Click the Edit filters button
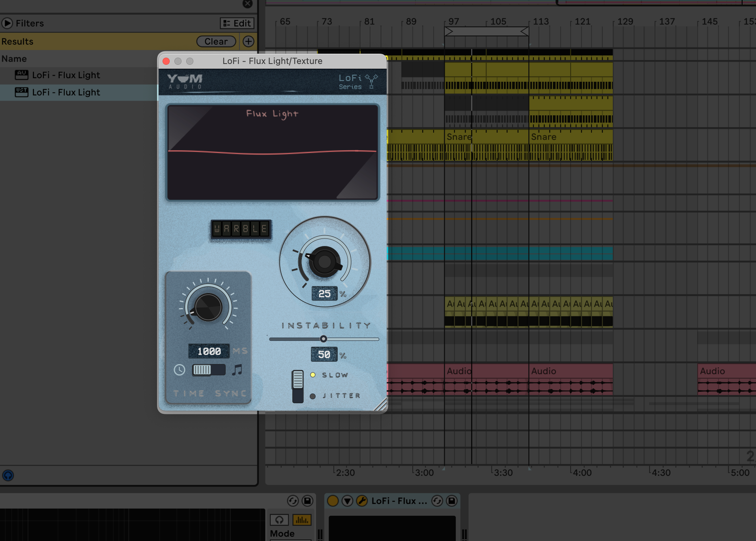Image resolution: width=756 pixels, height=541 pixels. pyautogui.click(x=237, y=23)
